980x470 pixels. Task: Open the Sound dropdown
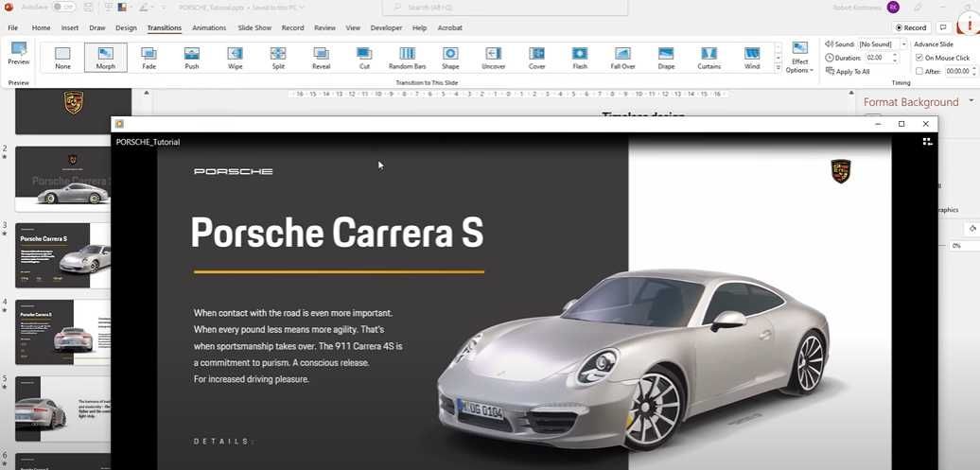903,44
